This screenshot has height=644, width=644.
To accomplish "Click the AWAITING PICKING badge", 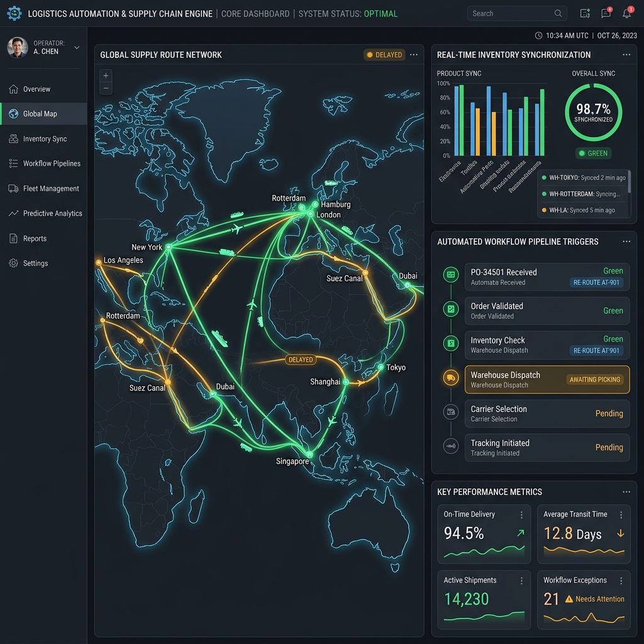I will (x=595, y=379).
